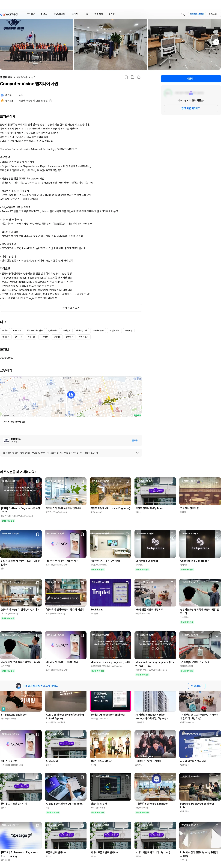Click the share icon beside the job title
The height and width of the screenshot is (868, 221).
tap(139, 77)
